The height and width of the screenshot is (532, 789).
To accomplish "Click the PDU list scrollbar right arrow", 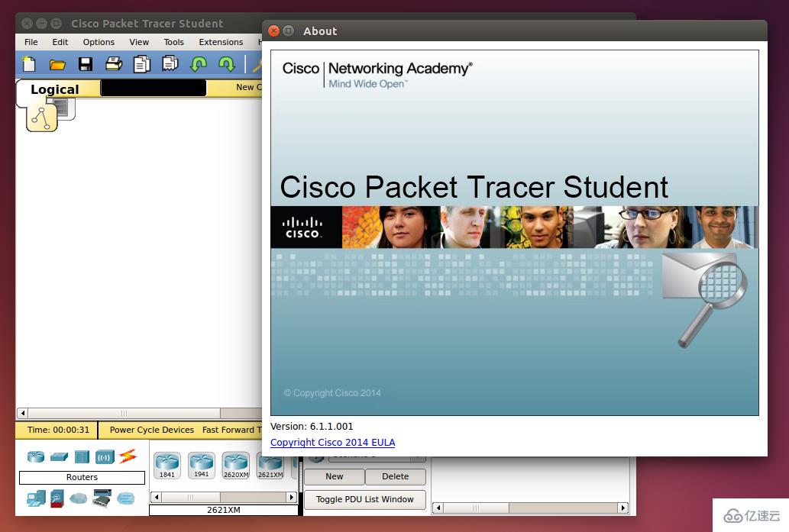I will click(623, 508).
